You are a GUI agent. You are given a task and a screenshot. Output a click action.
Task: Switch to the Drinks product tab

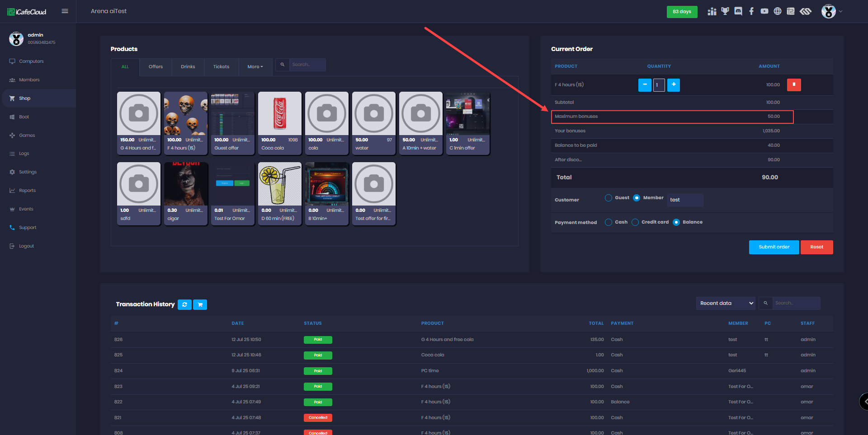188,67
